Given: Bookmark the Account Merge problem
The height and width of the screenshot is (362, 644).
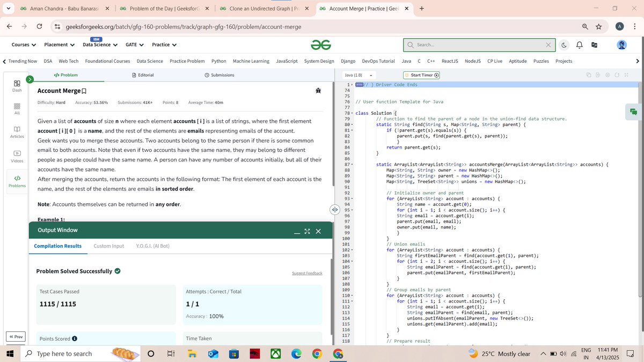Looking at the screenshot, I should pyautogui.click(x=84, y=91).
